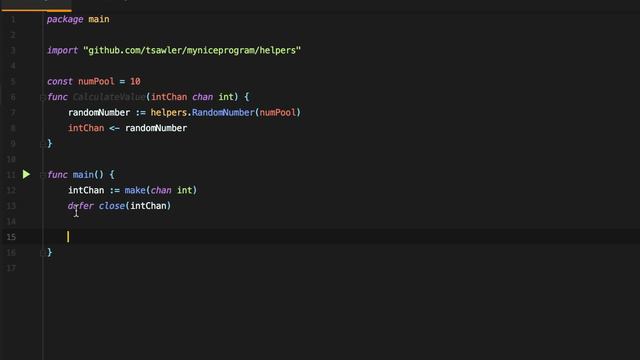Click the defer keyword on line 13
The height and width of the screenshot is (360, 640).
click(x=80, y=206)
